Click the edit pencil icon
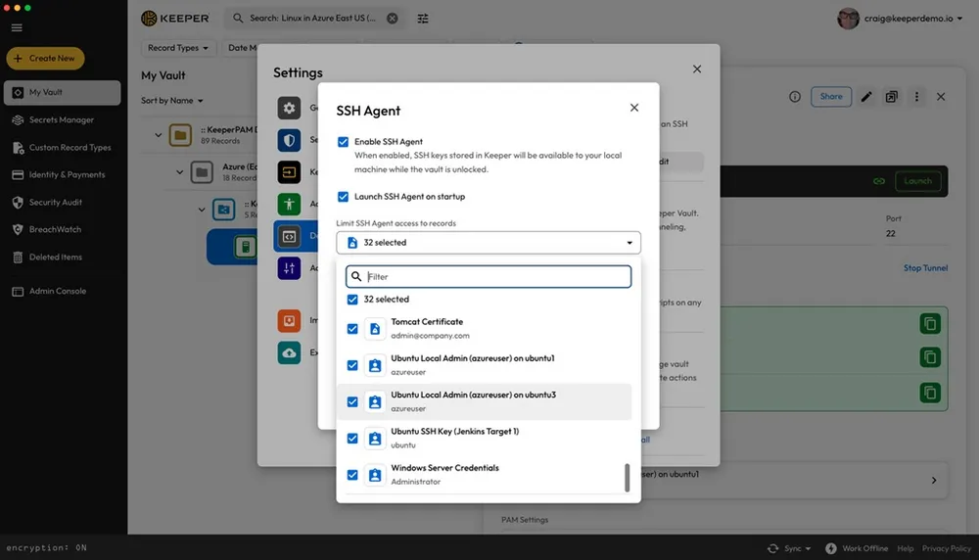Screen dimensions: 979x560 pyautogui.click(x=865, y=97)
